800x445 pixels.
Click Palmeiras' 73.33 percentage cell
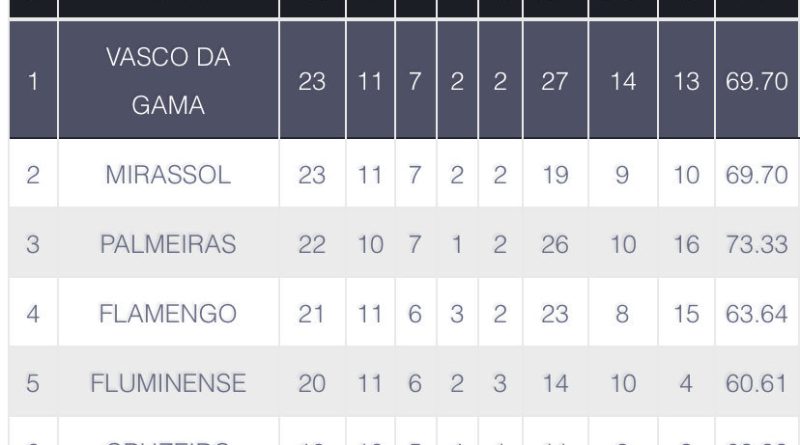tap(756, 244)
